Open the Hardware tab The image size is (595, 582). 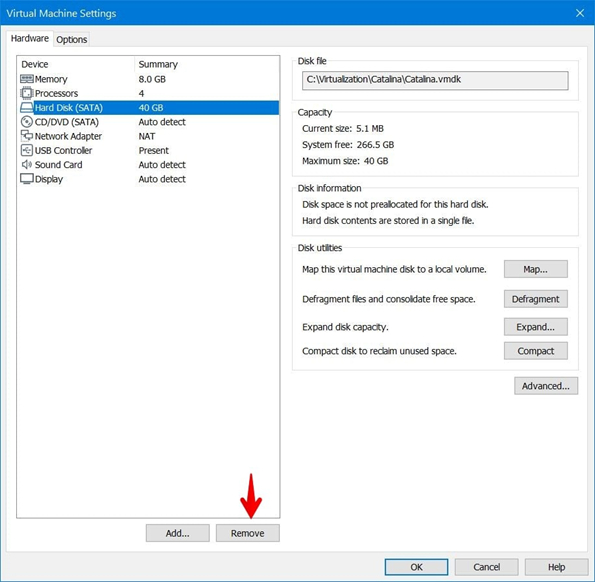(30, 38)
